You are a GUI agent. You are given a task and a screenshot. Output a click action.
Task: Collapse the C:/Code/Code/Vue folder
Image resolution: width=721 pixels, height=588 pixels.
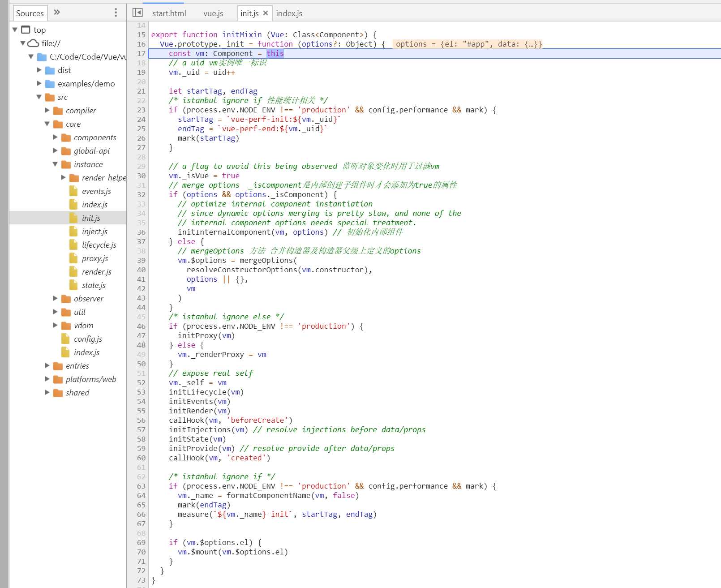31,56
